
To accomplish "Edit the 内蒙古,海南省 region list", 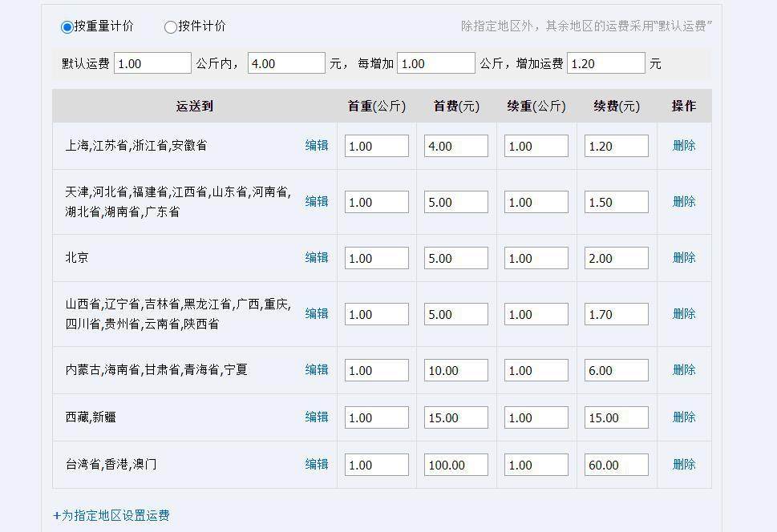I will tap(317, 370).
